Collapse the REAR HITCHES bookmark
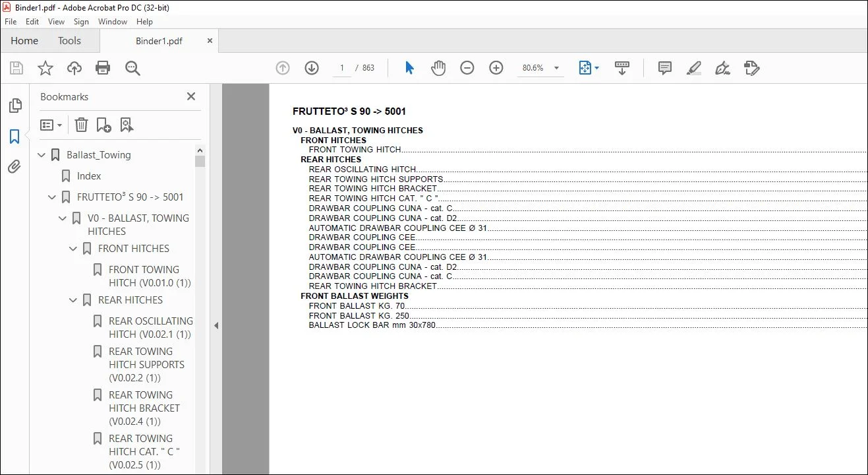The height and width of the screenshot is (475, 868). 74,300
